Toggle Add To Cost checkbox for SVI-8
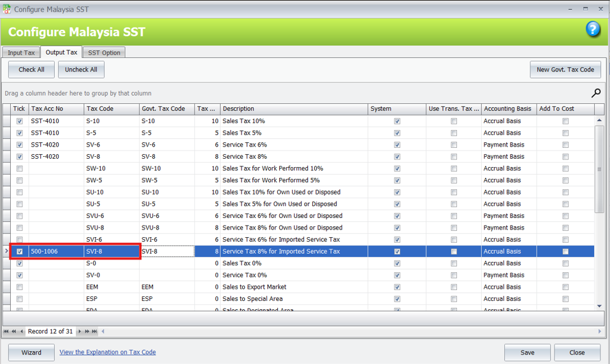The image size is (610, 364). [x=565, y=252]
